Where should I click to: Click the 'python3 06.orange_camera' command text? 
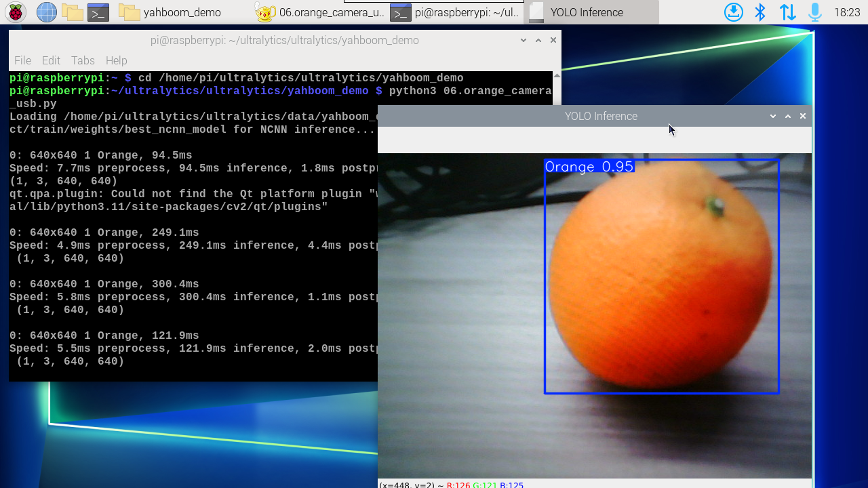[x=471, y=91]
